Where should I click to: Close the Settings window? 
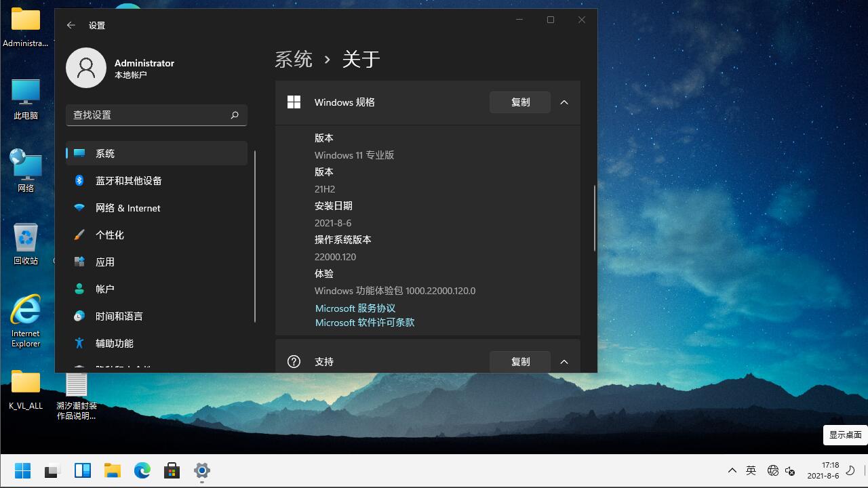point(582,20)
